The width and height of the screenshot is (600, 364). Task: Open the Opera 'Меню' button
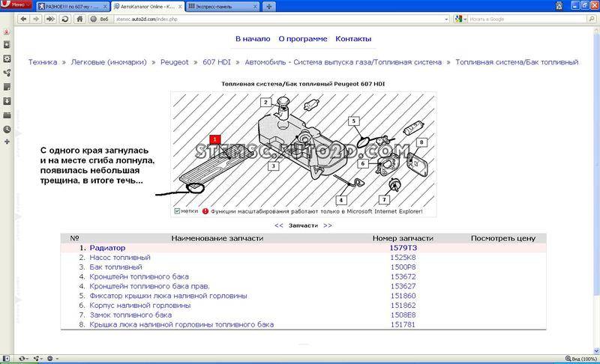13,5
